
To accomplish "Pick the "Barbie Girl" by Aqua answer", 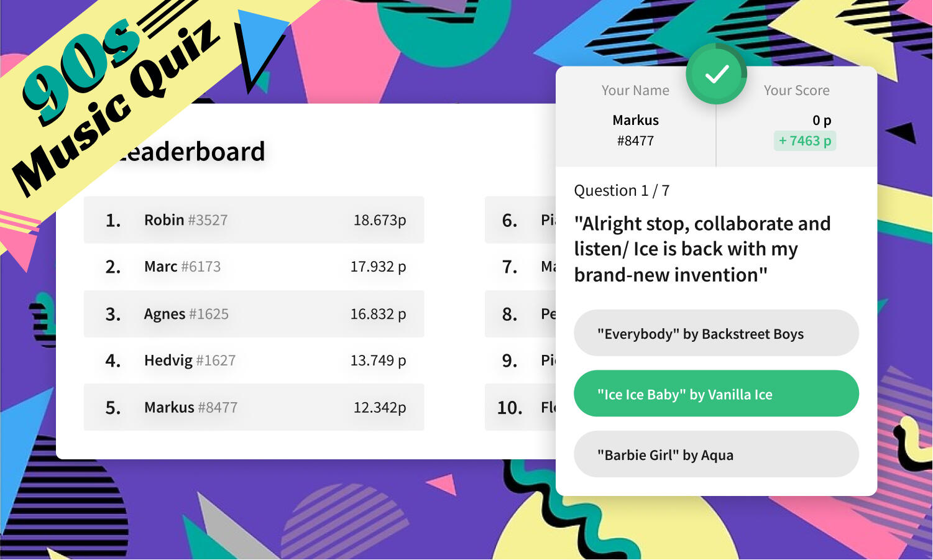I will [716, 454].
